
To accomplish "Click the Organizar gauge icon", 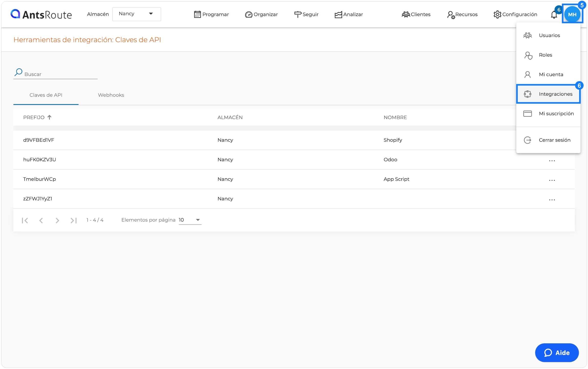I will pos(248,15).
